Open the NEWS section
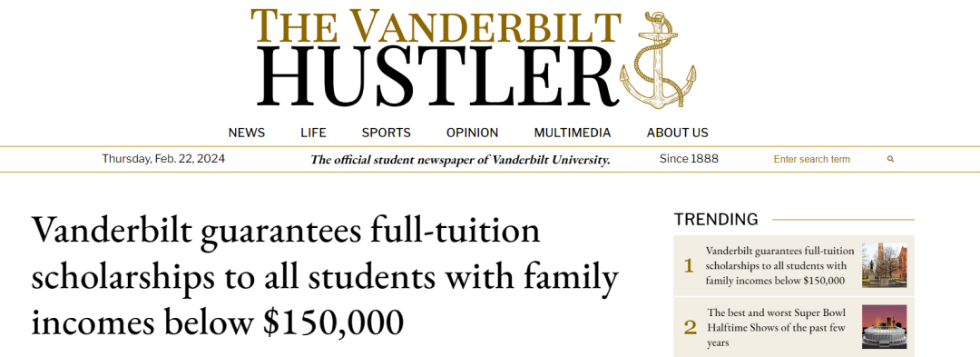This screenshot has height=357, width=980. (x=246, y=133)
